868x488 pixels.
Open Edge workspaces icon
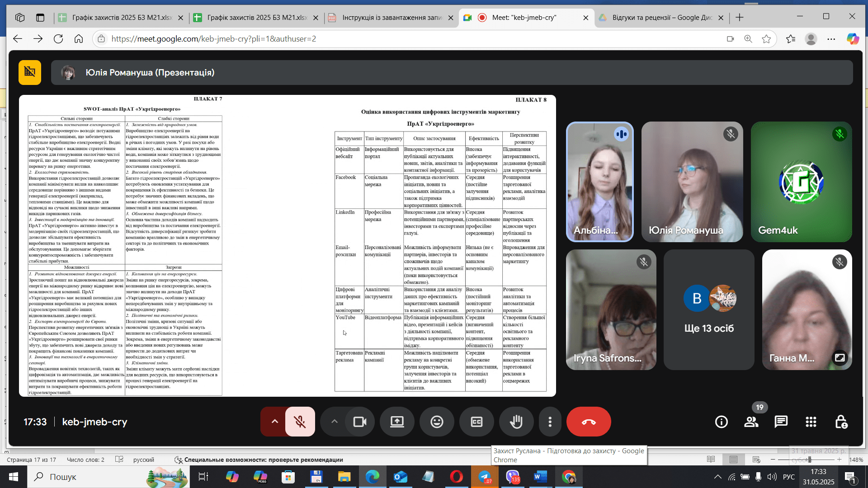(20, 18)
